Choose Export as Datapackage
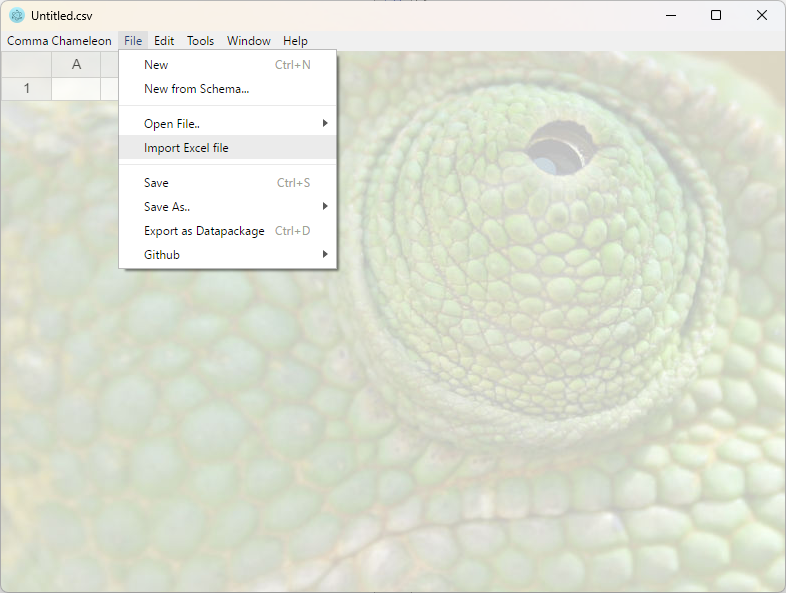This screenshot has height=593, width=786. 228,231
